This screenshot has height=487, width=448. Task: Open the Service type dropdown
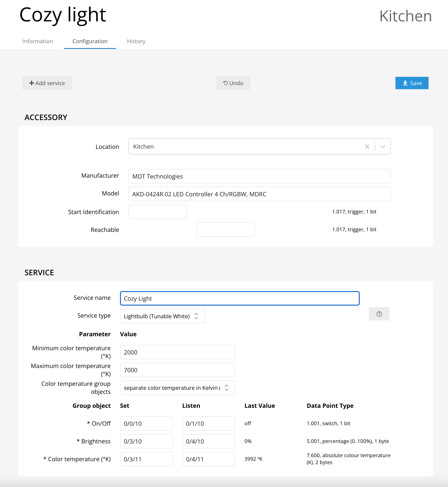point(162,316)
